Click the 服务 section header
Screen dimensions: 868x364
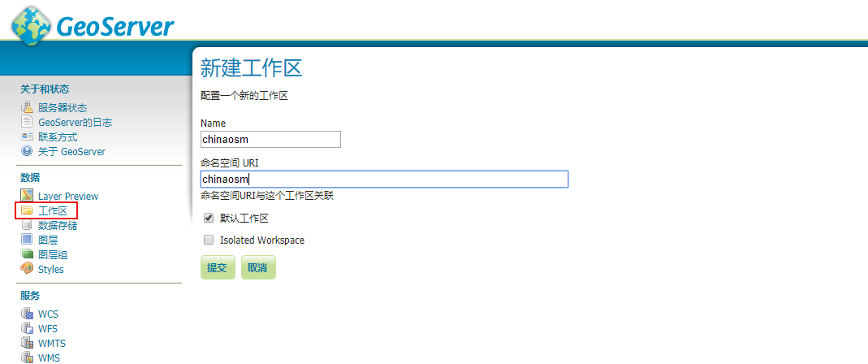click(x=30, y=295)
